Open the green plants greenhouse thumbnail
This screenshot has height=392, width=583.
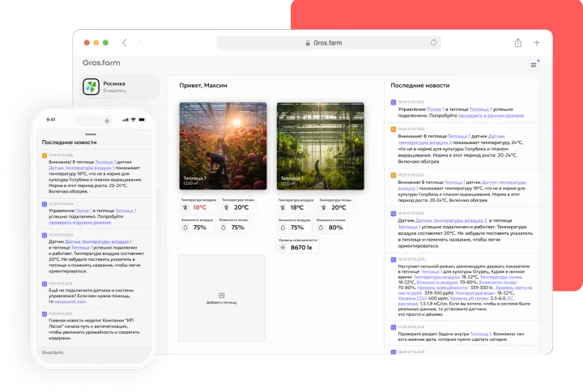[321, 146]
